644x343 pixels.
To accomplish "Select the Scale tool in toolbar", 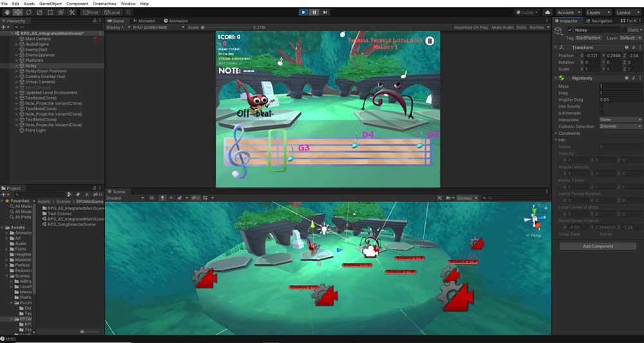I will (39, 12).
